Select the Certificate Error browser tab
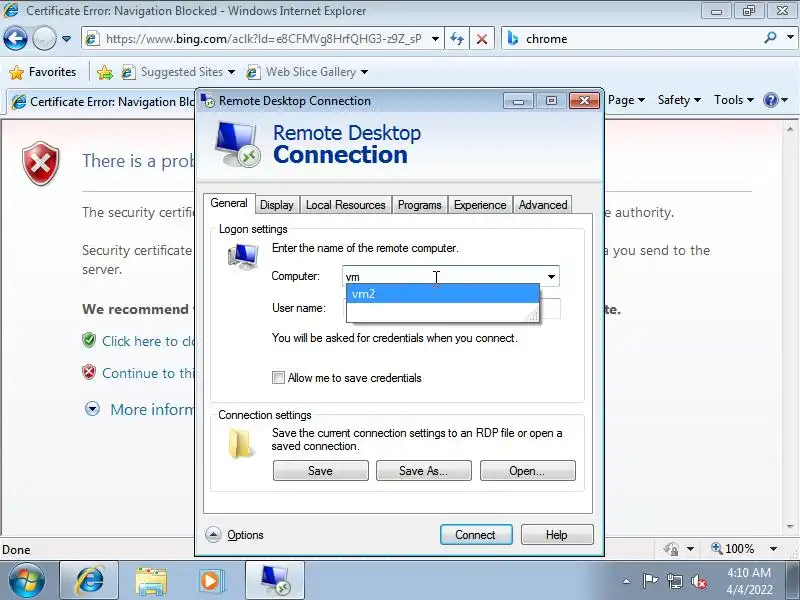Viewport: 800px width, 600px height. click(102, 102)
